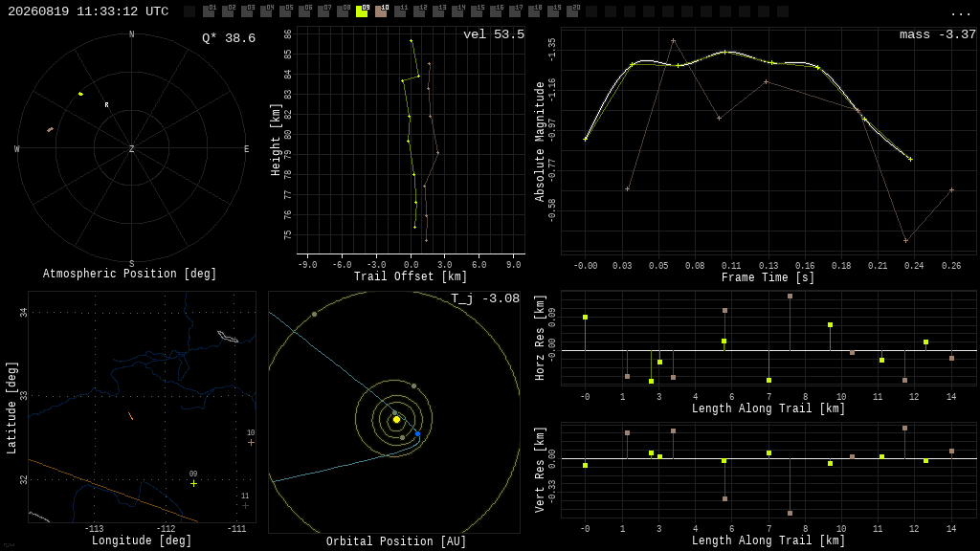
Task: Click the yellow meteor marker on polar plot
Action: point(80,94)
